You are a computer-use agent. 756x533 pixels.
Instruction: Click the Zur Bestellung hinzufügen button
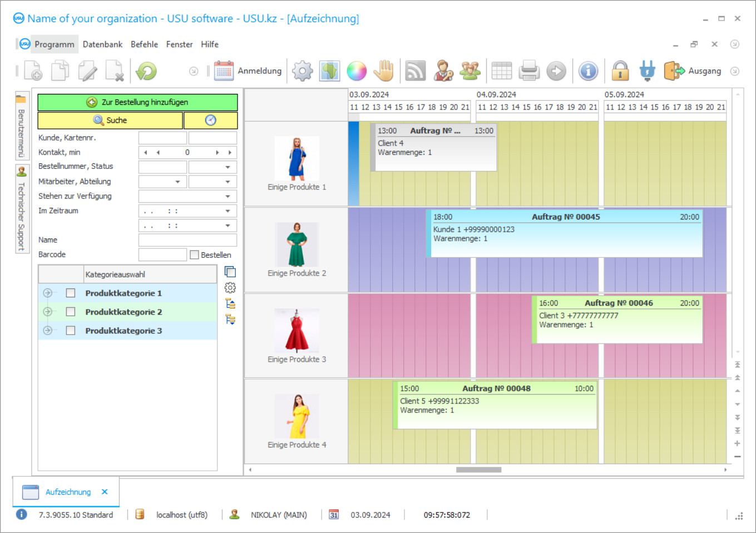click(137, 102)
